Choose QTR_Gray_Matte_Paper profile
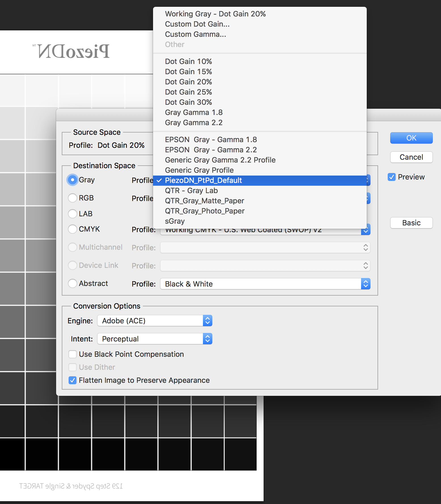Screen dimensions: 441x504 [x=204, y=201]
